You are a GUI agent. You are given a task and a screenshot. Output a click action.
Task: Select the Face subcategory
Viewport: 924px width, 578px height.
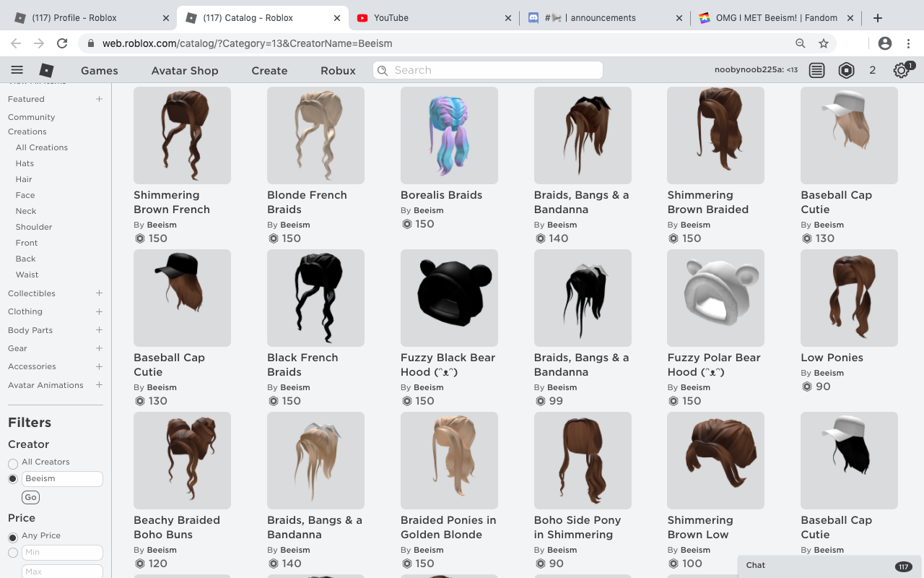[x=25, y=195]
